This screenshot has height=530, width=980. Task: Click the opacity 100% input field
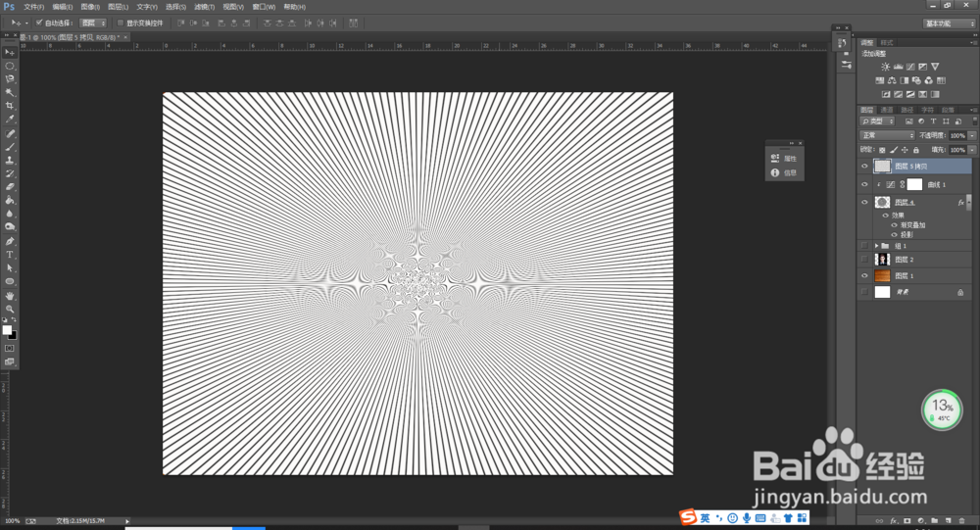(956, 135)
